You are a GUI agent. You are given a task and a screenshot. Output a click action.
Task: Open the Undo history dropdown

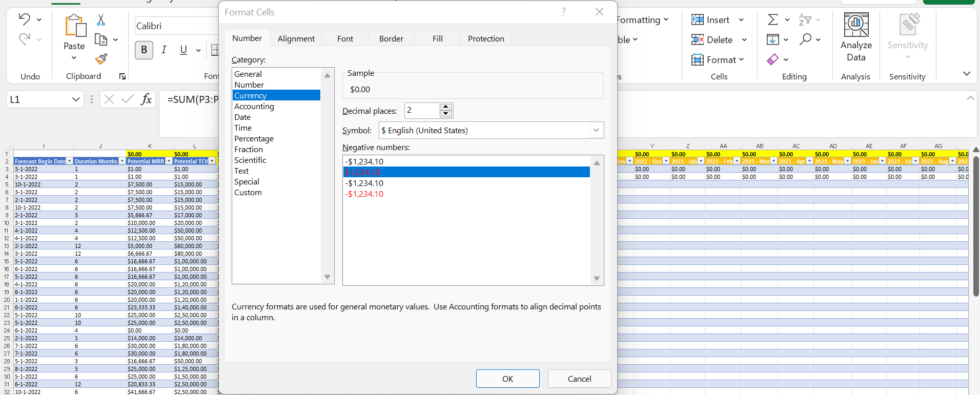click(x=39, y=20)
